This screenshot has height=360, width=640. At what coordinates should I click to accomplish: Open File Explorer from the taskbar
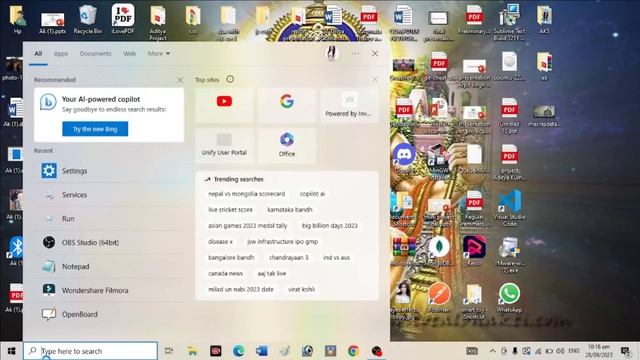click(x=192, y=351)
